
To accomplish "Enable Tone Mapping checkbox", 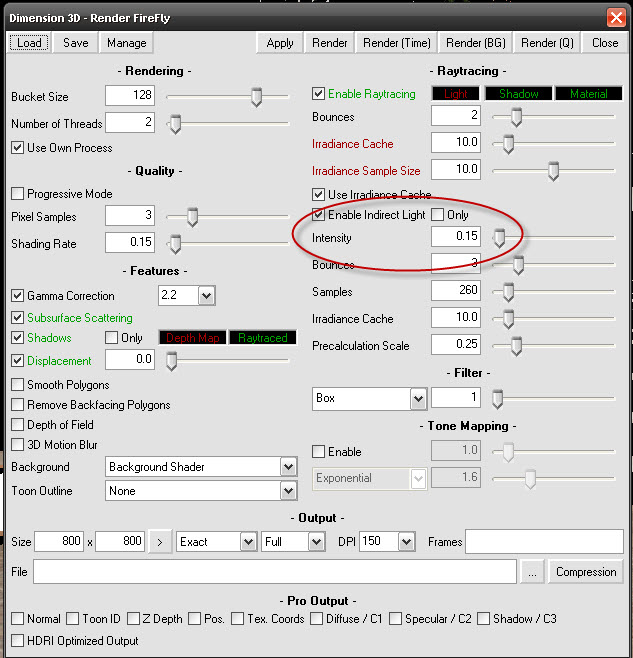I will [x=318, y=452].
